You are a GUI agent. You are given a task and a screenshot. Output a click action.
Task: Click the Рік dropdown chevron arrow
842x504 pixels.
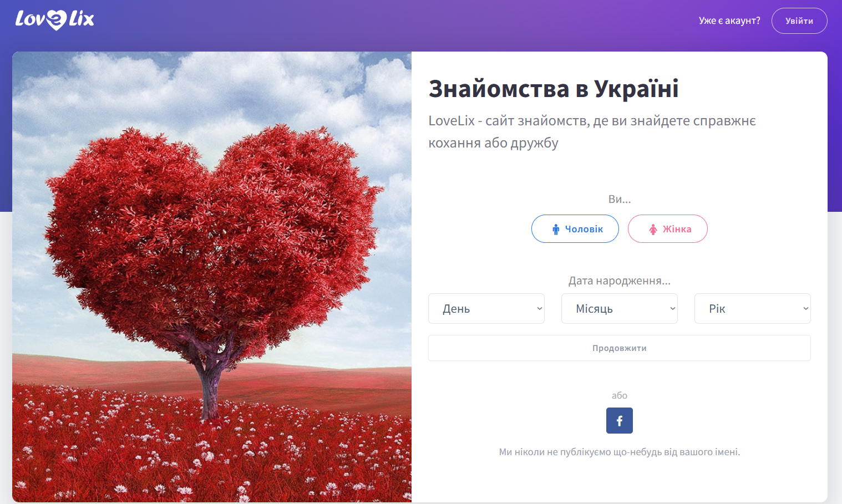[x=806, y=309]
